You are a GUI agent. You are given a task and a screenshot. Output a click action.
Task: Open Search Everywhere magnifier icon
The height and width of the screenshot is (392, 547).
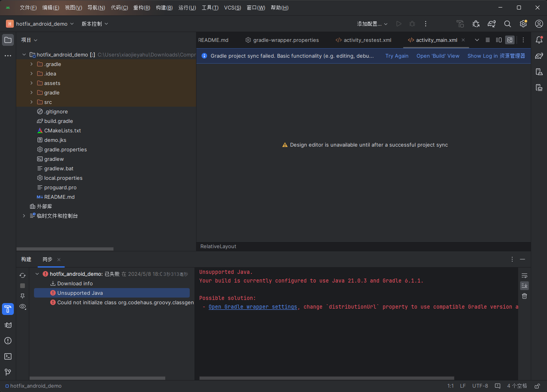507,24
